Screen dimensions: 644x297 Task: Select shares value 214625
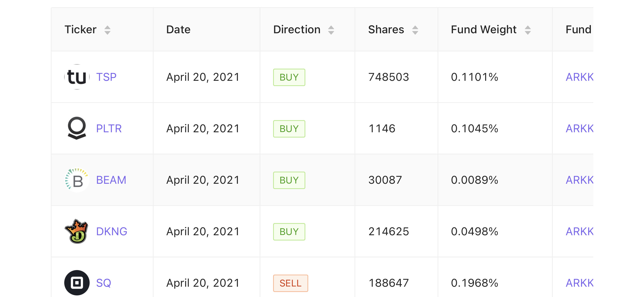389,232
